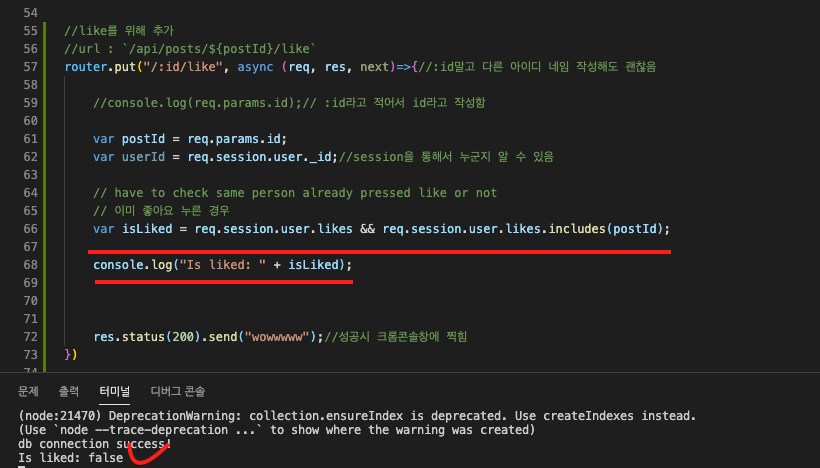Click the '//like를 위해 추가' comment
Screen dimensions: 820x468
(x=119, y=31)
